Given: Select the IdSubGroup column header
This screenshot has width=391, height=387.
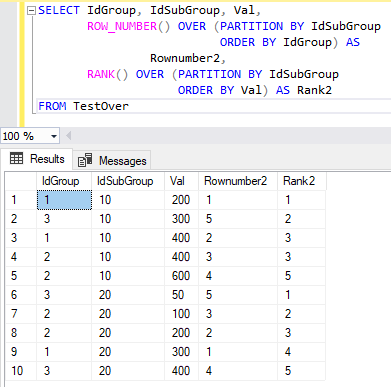Looking at the screenshot, I should pyautogui.click(x=128, y=181).
